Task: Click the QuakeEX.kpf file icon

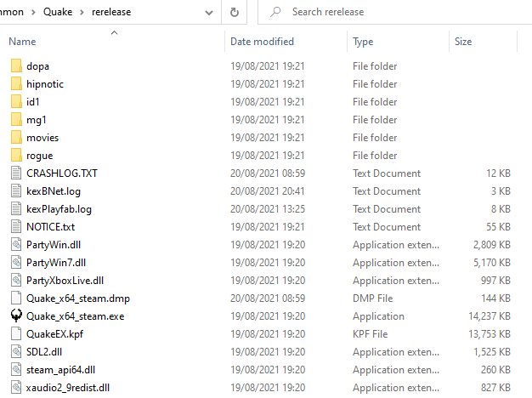Action: [x=16, y=333]
